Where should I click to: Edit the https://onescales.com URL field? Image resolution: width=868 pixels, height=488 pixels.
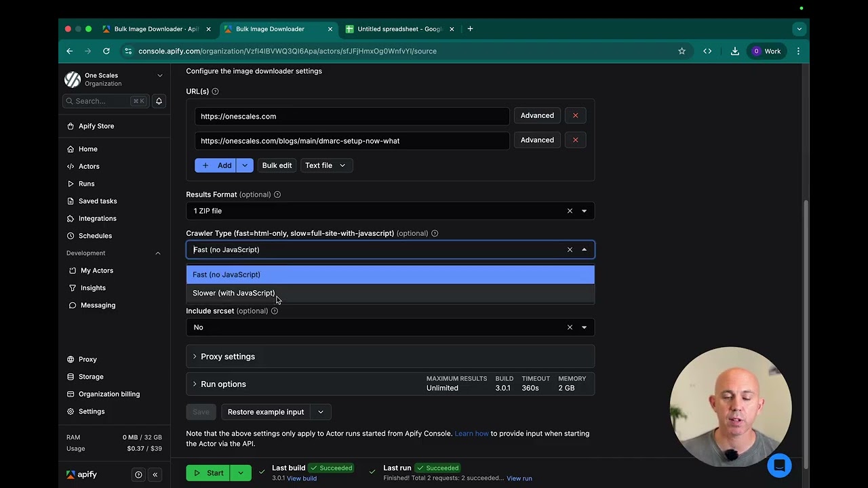point(351,116)
